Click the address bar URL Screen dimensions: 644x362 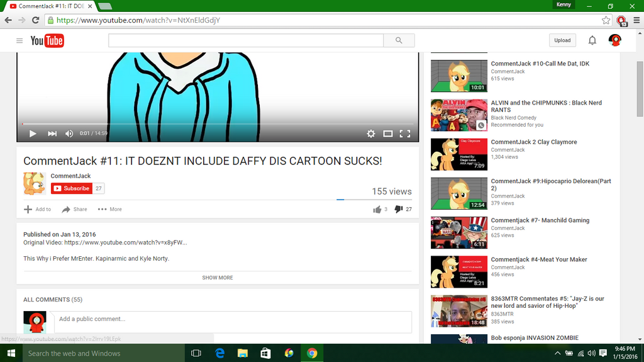[x=138, y=20]
